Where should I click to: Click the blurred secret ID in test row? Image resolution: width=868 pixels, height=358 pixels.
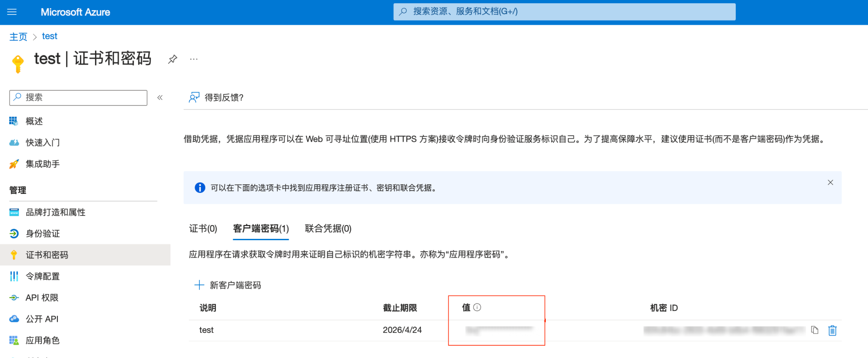coord(724,330)
